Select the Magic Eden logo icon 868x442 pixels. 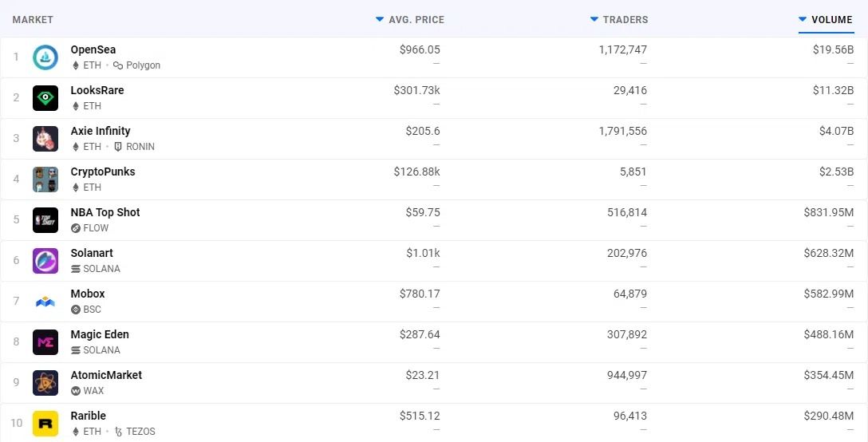pos(45,342)
